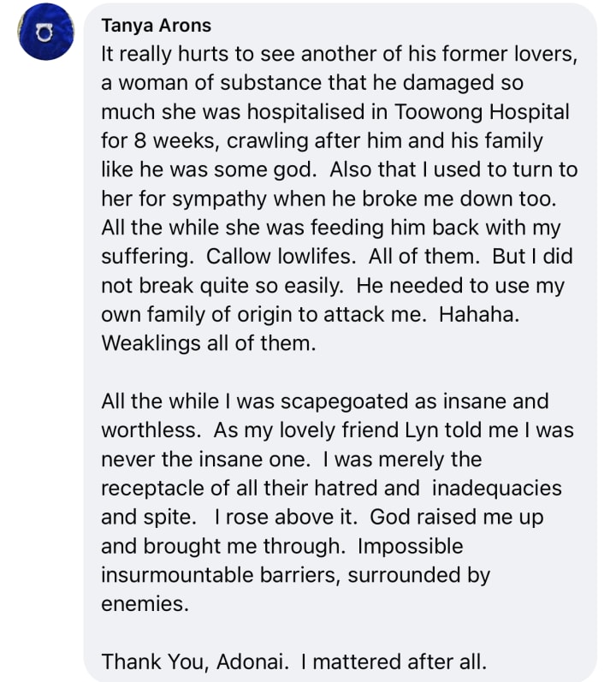Click the first line mentioning former lovers
This screenshot has width=616, height=682.
tap(340, 55)
